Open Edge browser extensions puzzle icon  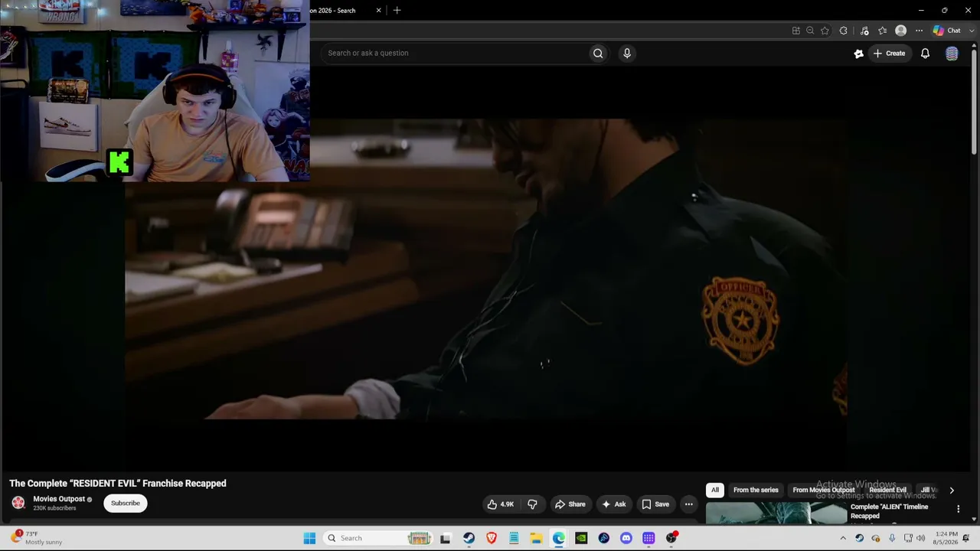pos(844,31)
